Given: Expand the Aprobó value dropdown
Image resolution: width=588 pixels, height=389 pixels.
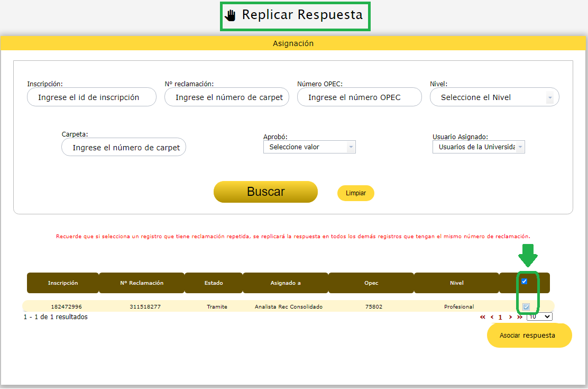Looking at the screenshot, I should coord(309,147).
